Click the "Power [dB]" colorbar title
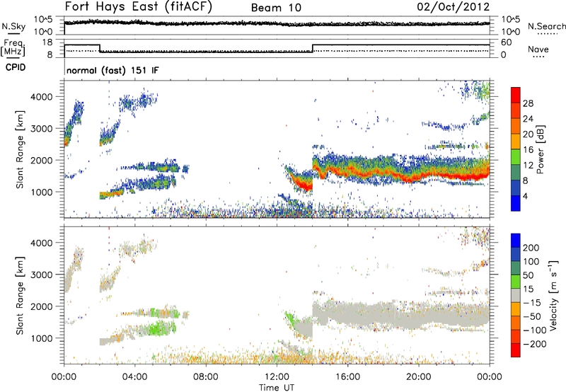Image resolution: width=566 pixels, height=392 pixels. pyautogui.click(x=540, y=149)
